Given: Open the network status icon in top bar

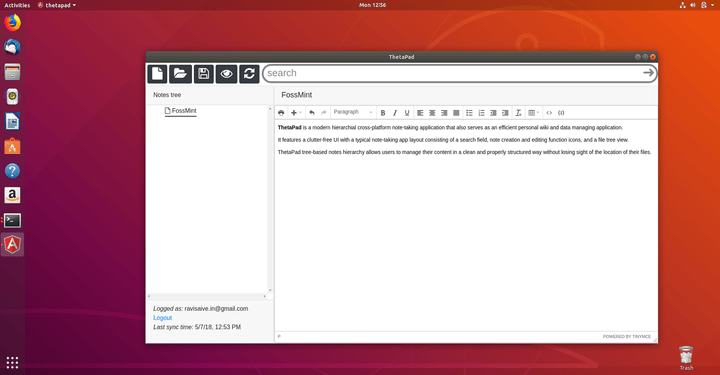Looking at the screenshot, I should (x=682, y=5).
